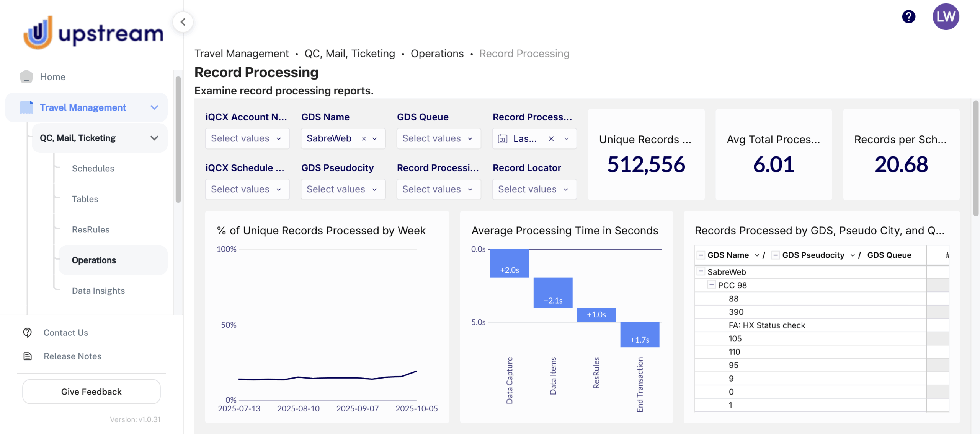Clear the Record Processing date filter
This screenshot has width=980, height=434.
(551, 139)
